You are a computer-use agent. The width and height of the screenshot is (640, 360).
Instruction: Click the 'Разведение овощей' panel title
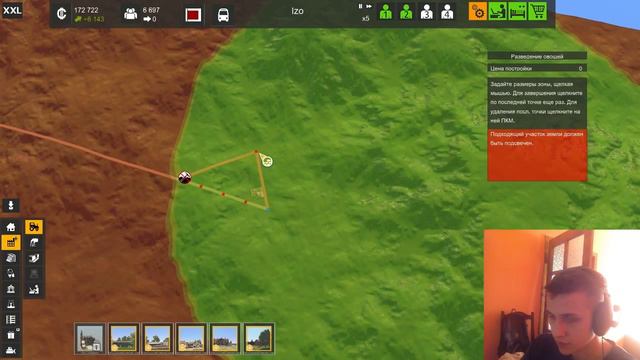(537, 56)
